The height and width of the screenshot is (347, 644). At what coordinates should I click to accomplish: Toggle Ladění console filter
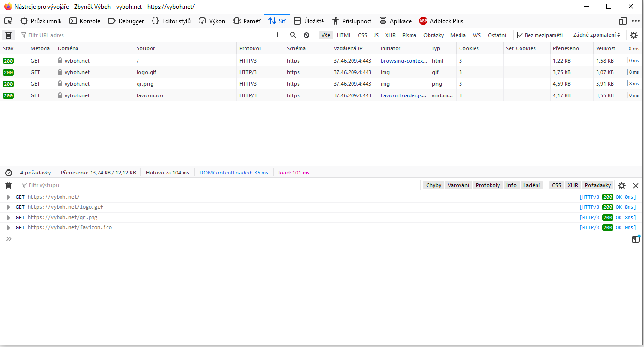point(532,185)
